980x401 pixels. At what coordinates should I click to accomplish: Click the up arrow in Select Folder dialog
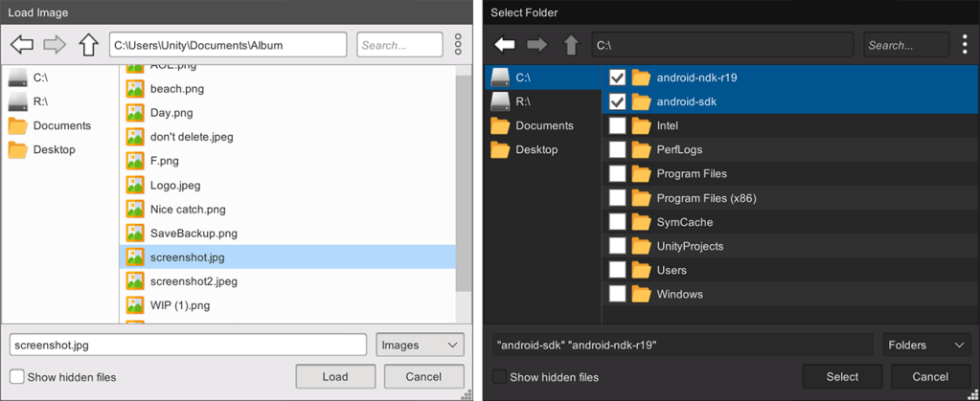click(x=571, y=45)
